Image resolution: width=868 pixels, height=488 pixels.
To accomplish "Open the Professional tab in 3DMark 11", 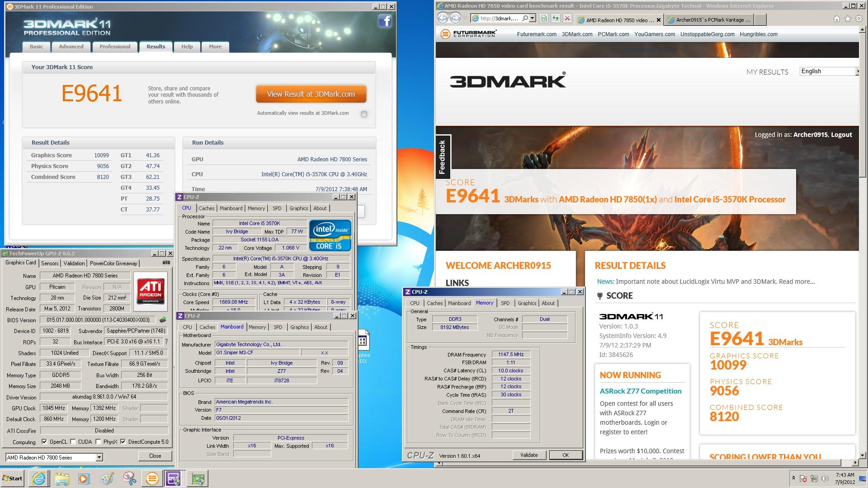I will pyautogui.click(x=115, y=47).
